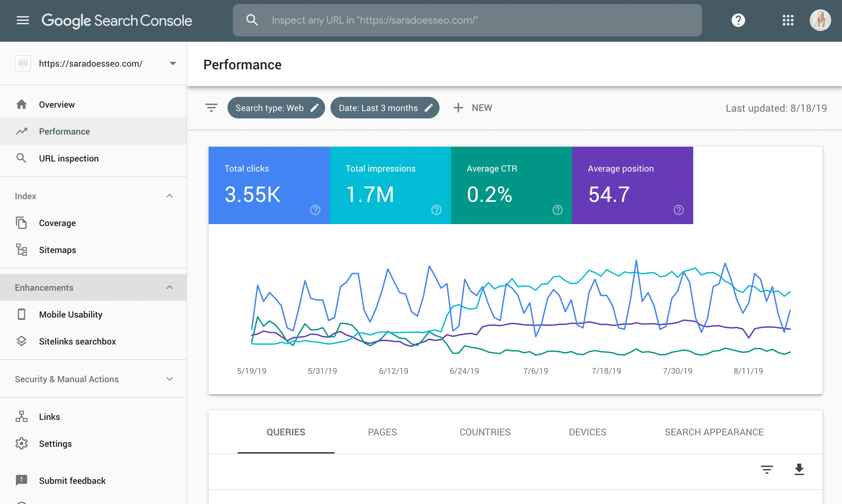The width and height of the screenshot is (842, 504).
Task: Switch to the PAGES tab
Action: [x=382, y=432]
